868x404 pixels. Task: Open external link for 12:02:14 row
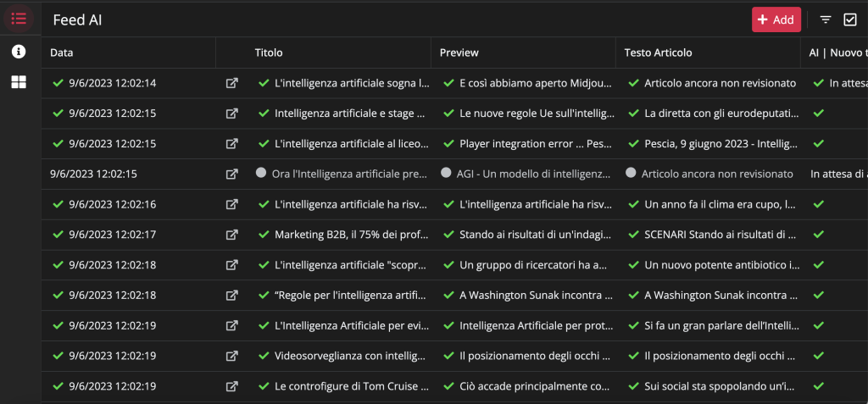coord(232,83)
